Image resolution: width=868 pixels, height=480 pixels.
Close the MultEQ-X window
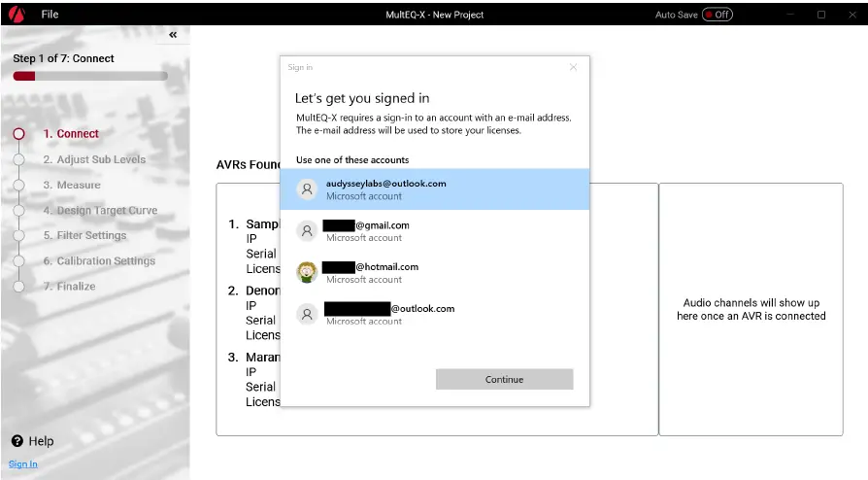(852, 15)
